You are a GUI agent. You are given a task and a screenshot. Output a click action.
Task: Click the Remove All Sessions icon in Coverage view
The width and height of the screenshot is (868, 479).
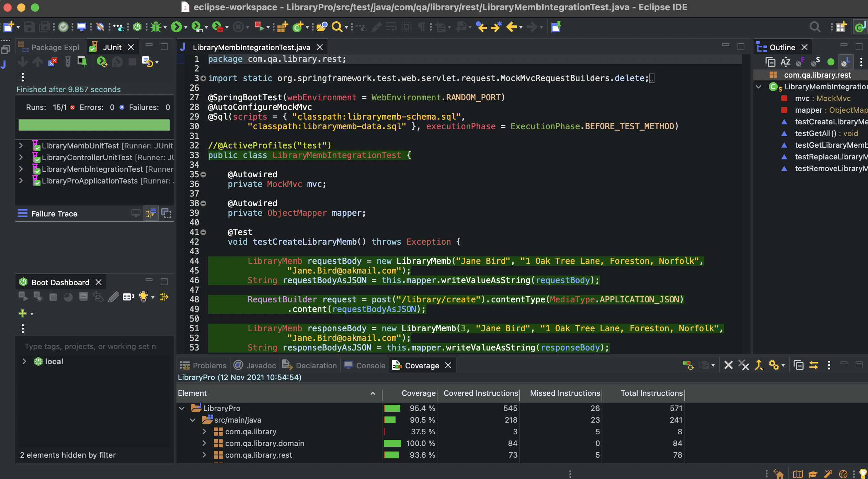coord(744,365)
